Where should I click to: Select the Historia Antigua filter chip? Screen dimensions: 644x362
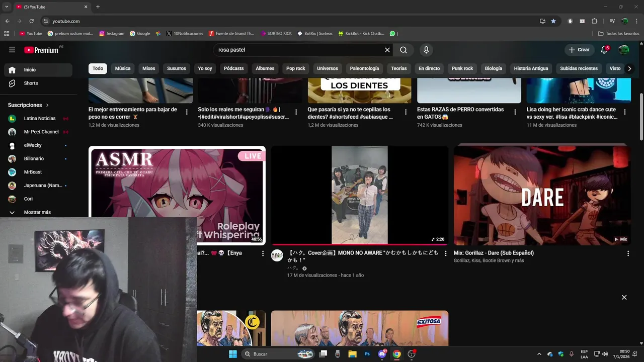(531, 68)
